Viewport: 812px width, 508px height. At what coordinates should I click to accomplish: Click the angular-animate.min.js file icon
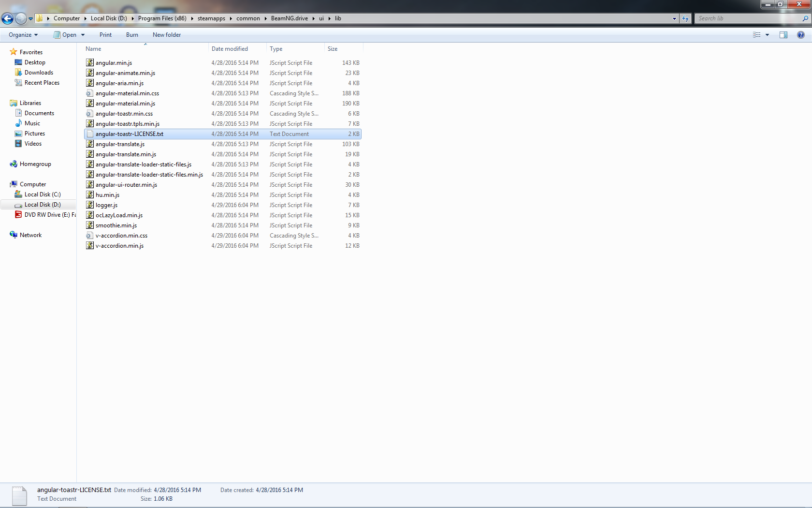click(x=90, y=73)
